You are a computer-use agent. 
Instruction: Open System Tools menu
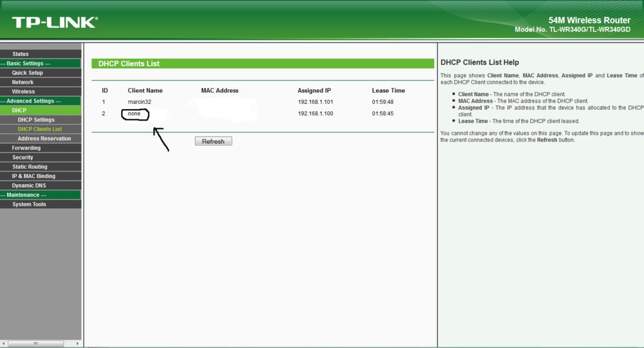(29, 204)
